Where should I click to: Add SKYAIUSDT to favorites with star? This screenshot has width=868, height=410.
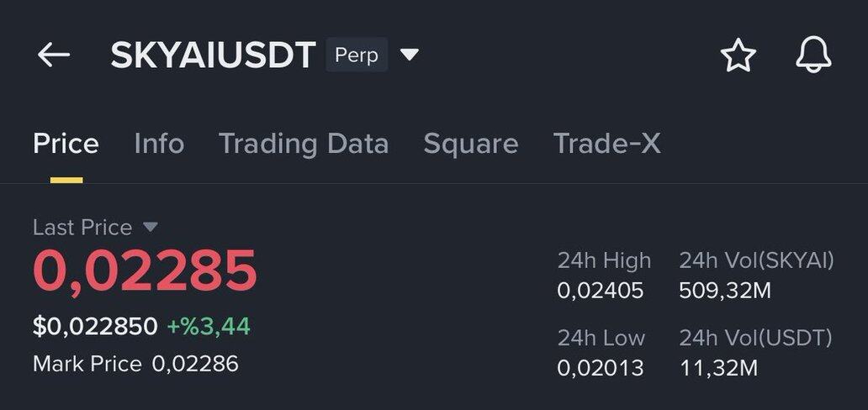738,56
